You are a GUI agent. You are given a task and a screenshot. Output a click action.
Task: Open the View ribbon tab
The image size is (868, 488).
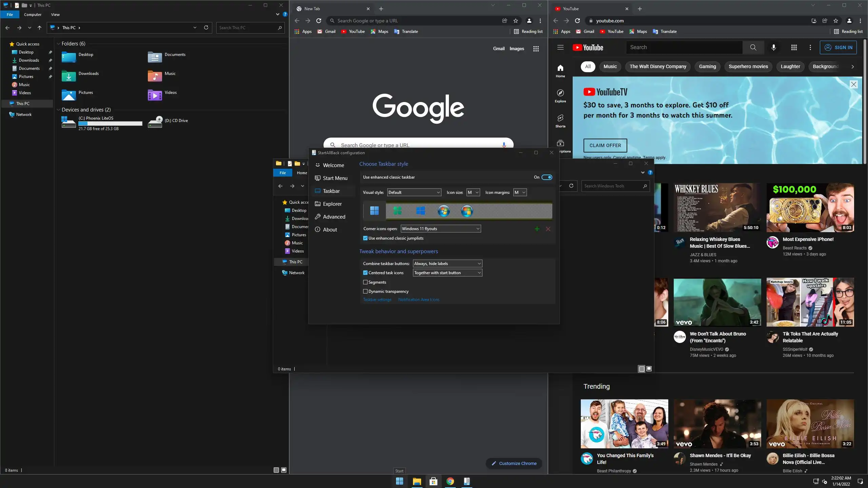(55, 15)
